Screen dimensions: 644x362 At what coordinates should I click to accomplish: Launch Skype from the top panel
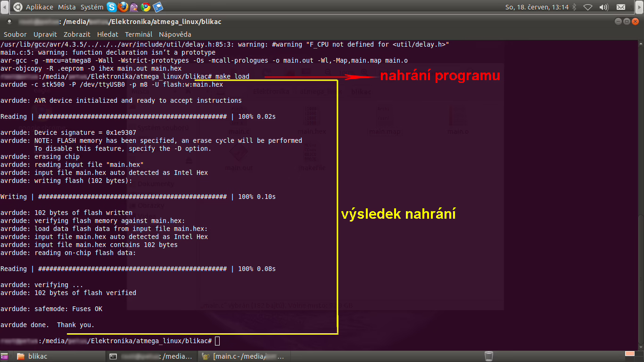(112, 7)
